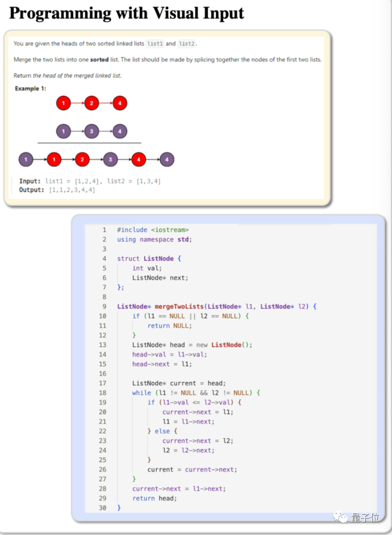Click purple node 3 in the merged six-node list

[x=110, y=159]
